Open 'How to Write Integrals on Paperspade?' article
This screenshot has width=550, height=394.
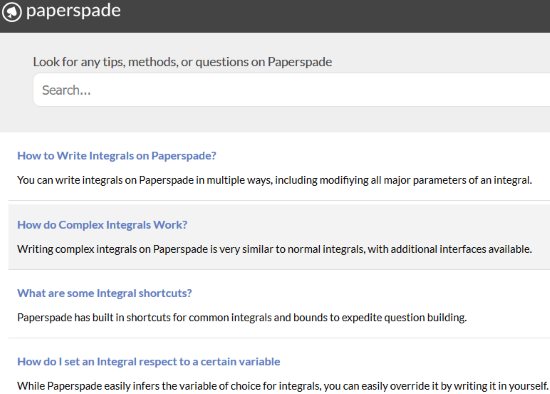pos(117,155)
